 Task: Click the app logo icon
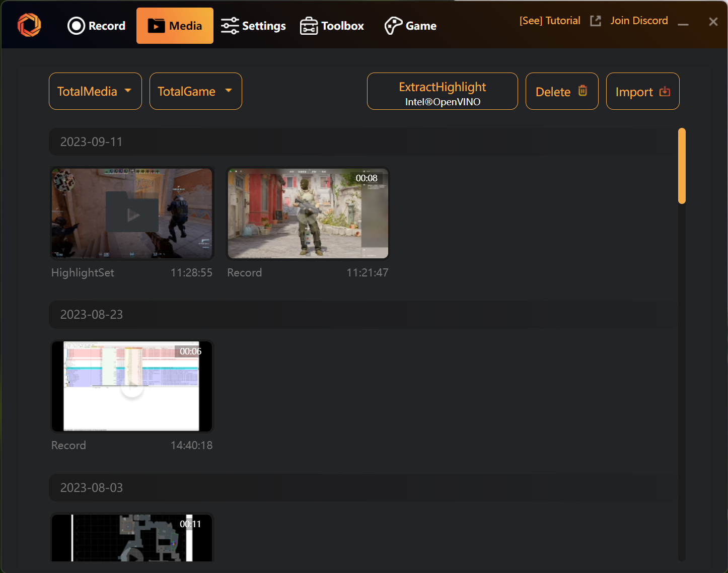[x=29, y=25]
